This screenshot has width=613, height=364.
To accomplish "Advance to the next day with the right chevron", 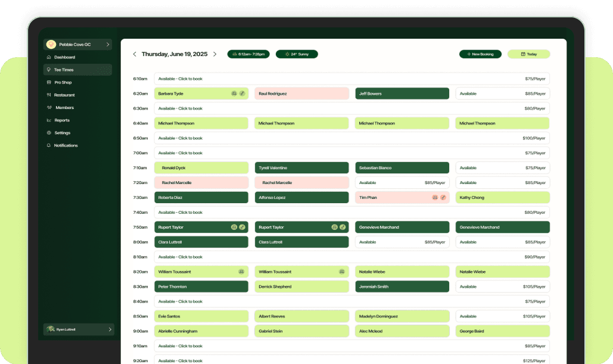I will pyautogui.click(x=215, y=54).
